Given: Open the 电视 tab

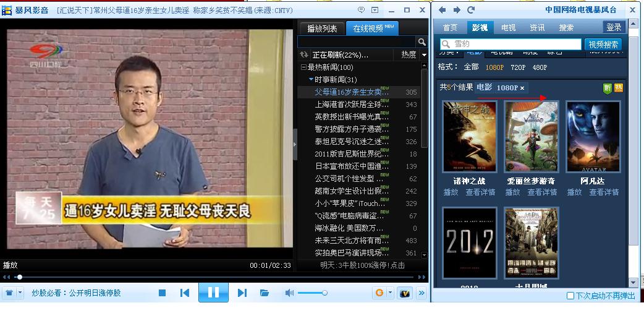Looking at the screenshot, I should click(509, 28).
